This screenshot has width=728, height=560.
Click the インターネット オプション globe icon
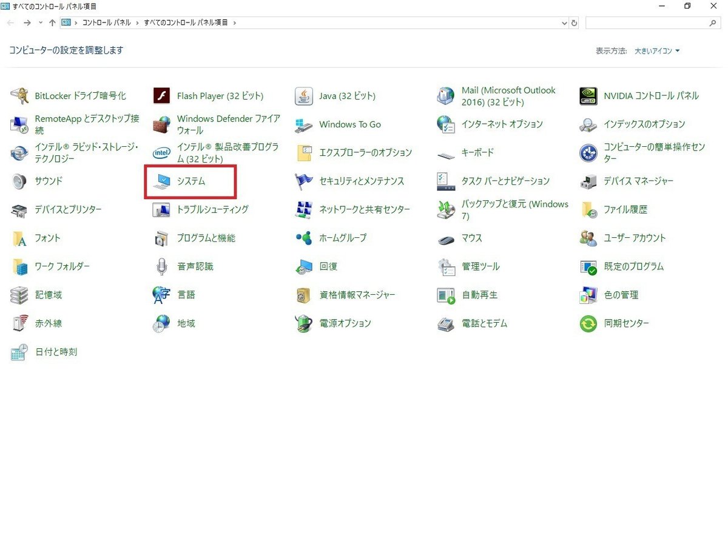tap(446, 124)
